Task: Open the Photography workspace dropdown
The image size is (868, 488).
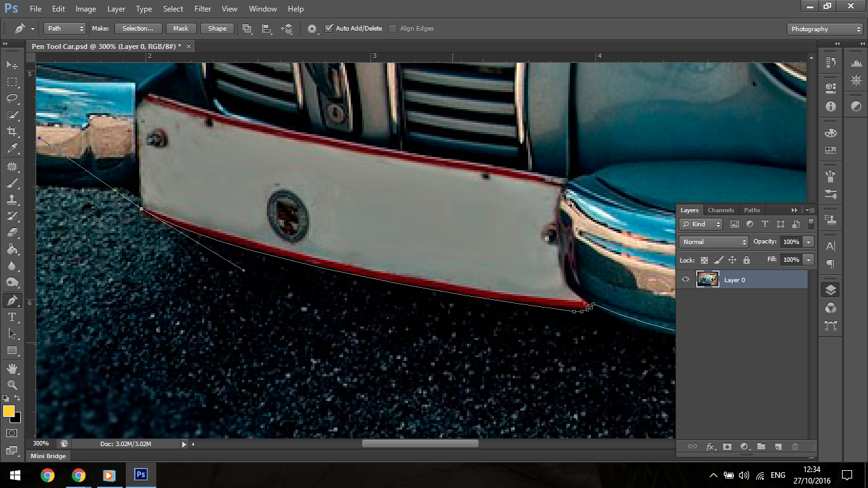Action: point(825,29)
